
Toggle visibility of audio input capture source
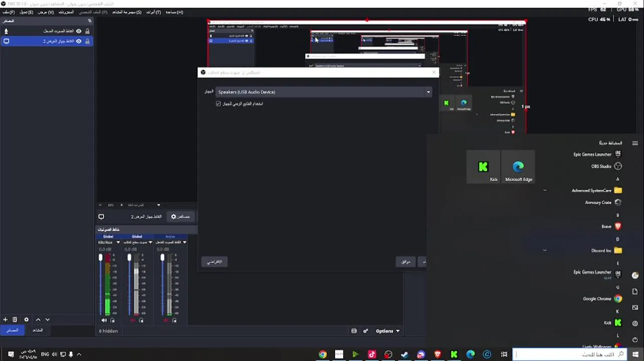pos(79,31)
